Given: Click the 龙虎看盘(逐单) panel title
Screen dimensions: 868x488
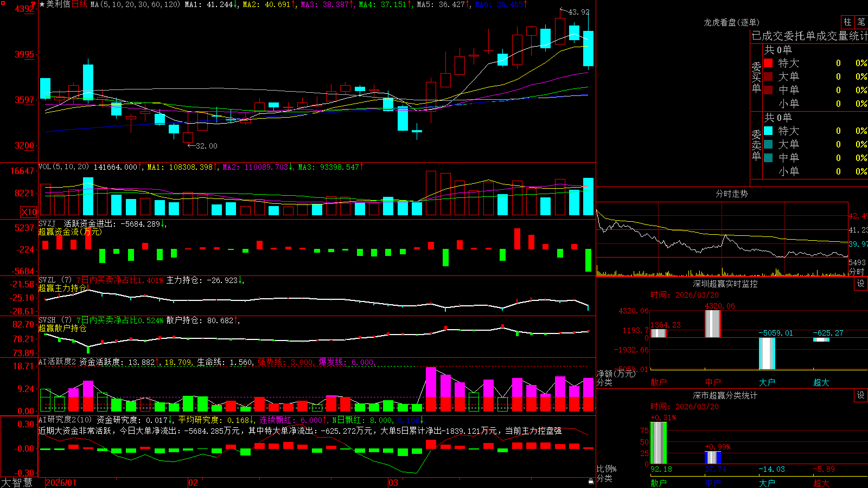Looking at the screenshot, I should [x=731, y=22].
